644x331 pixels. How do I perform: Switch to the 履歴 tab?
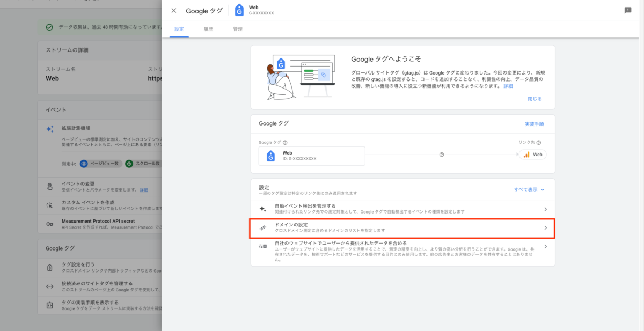209,29
